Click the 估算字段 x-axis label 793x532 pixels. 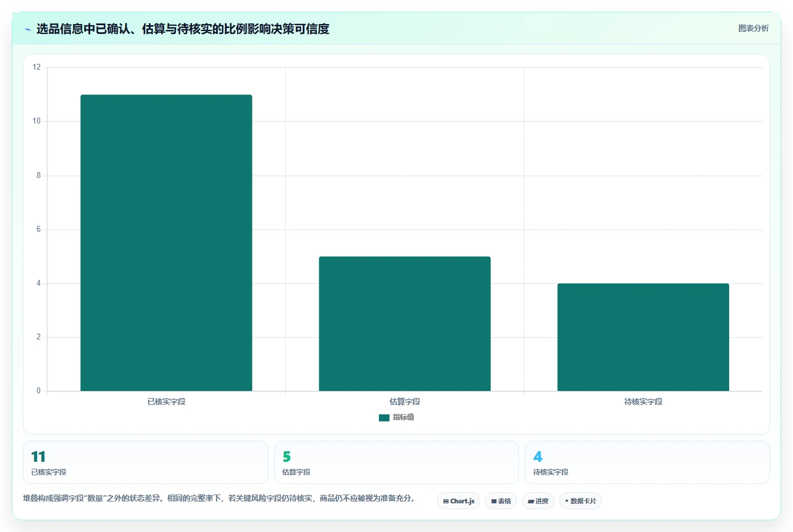tap(405, 401)
